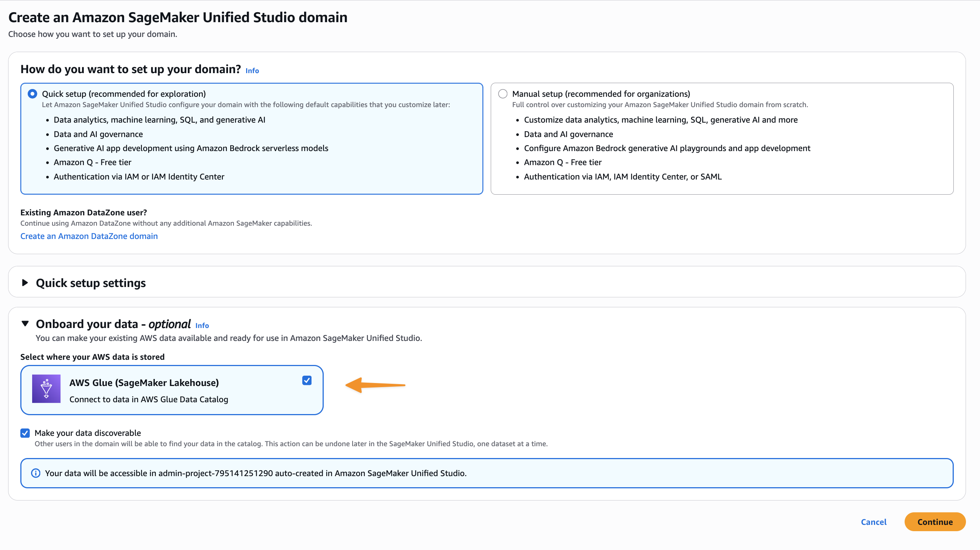Click the admin-project info banner text
Screen dimensions: 980x550
click(255, 473)
